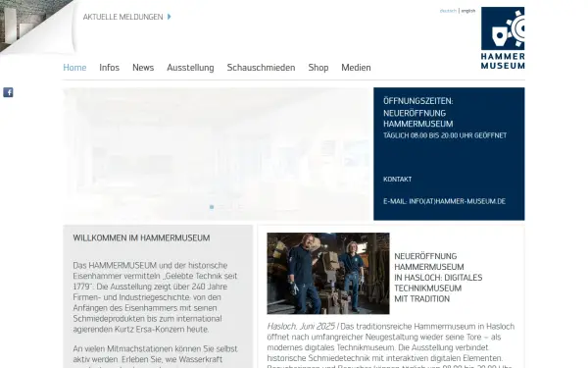Open the Shop menu item
The image size is (588, 368).
pos(318,68)
